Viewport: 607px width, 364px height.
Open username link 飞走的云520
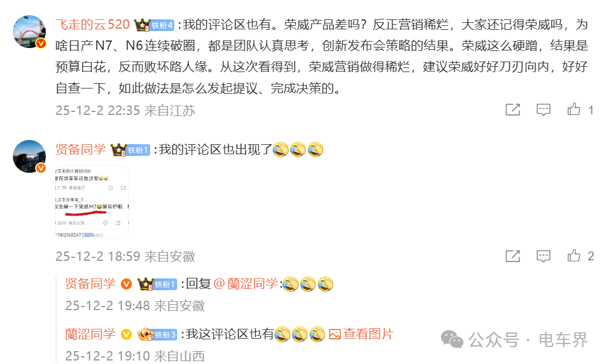click(x=93, y=25)
